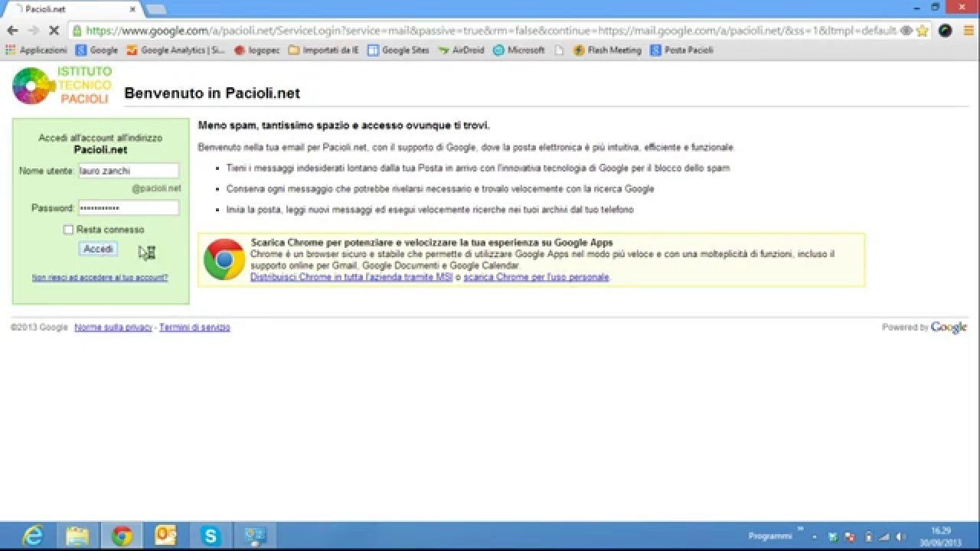Open the Google bookmark
This screenshot has width=980, height=551.
[x=96, y=50]
